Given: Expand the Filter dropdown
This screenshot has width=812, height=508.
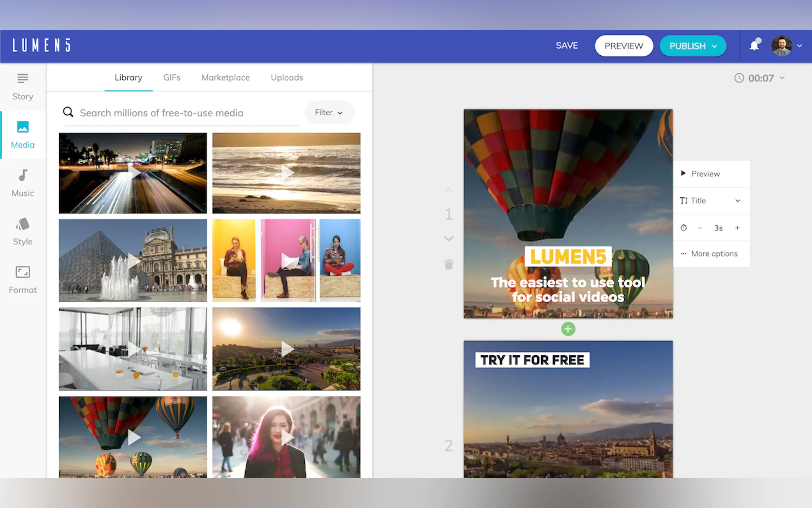Looking at the screenshot, I should [329, 113].
